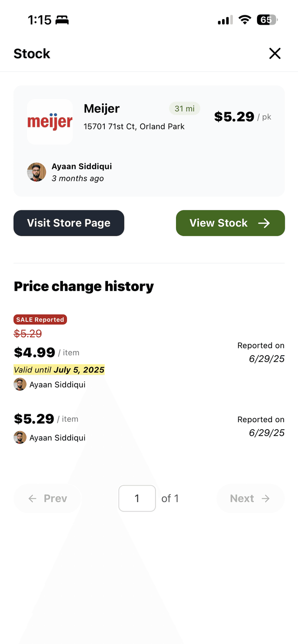298x644 pixels.
Task: Tap the Meijer store logo
Action: point(50,121)
